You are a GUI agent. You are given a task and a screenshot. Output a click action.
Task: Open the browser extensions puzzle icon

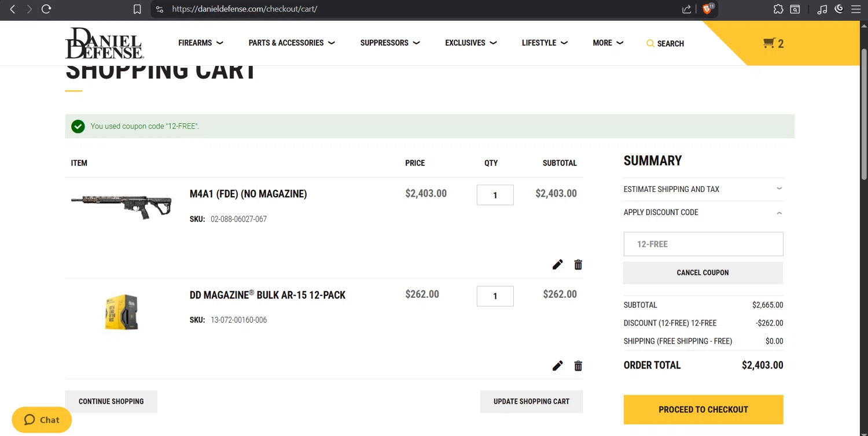pos(778,9)
